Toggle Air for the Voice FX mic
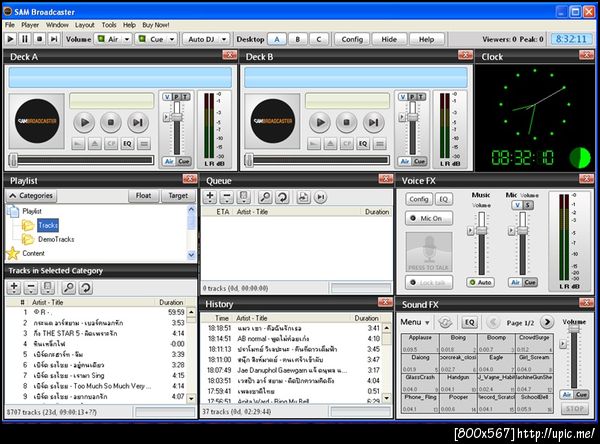This screenshot has width=600, height=444. tap(515, 282)
